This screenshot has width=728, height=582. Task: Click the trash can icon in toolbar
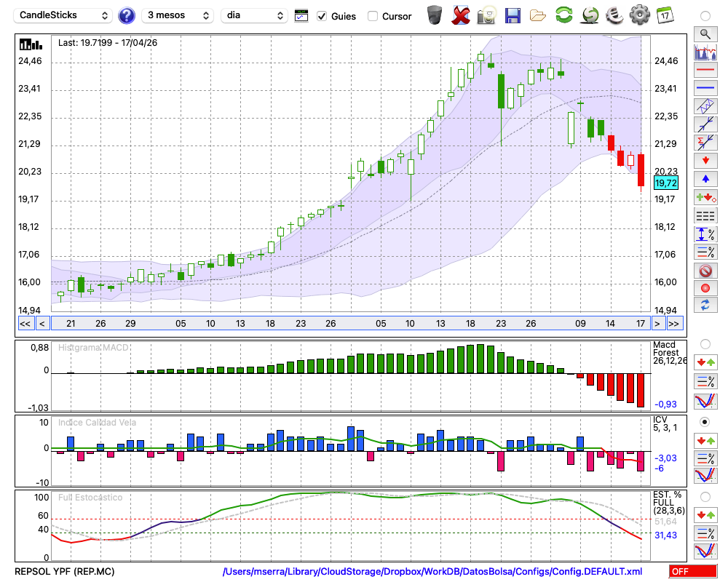pyautogui.click(x=435, y=15)
